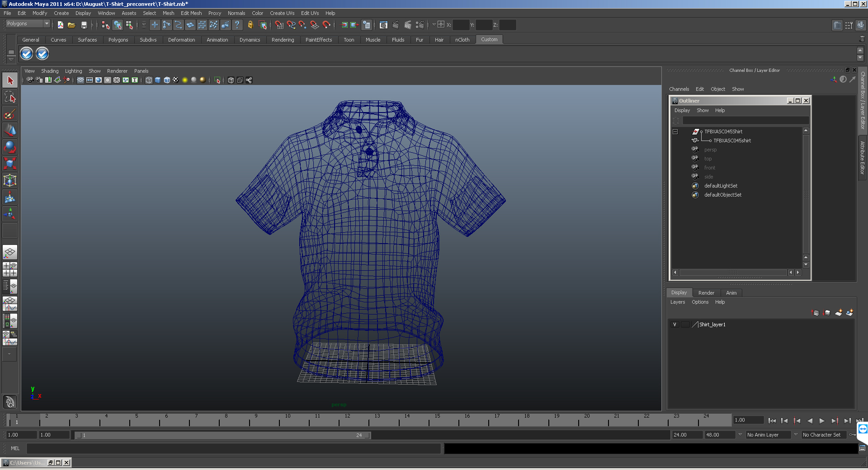Activate the Move tool cone icon
The width and height of the screenshot is (868, 470).
click(x=10, y=130)
